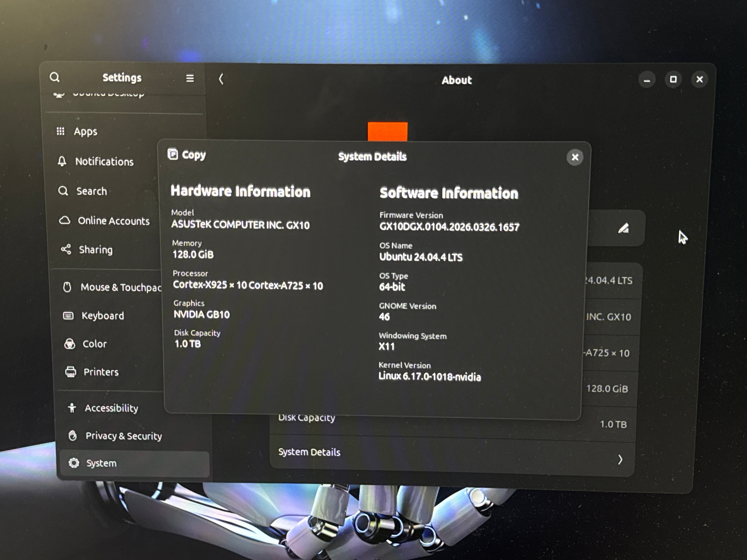747x560 pixels.
Task: Click firmware version GX10DGX.0104.2026.0326.1657
Action: [x=449, y=227]
